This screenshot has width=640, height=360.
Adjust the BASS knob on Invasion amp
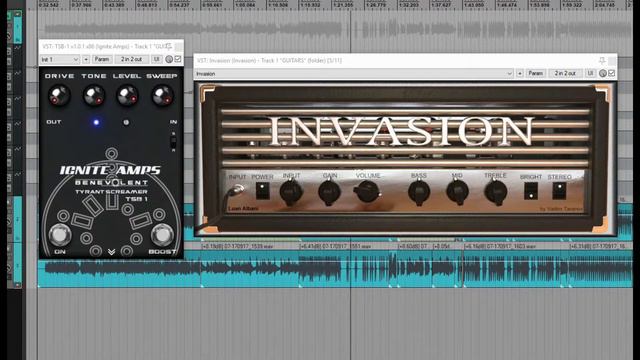[419, 192]
